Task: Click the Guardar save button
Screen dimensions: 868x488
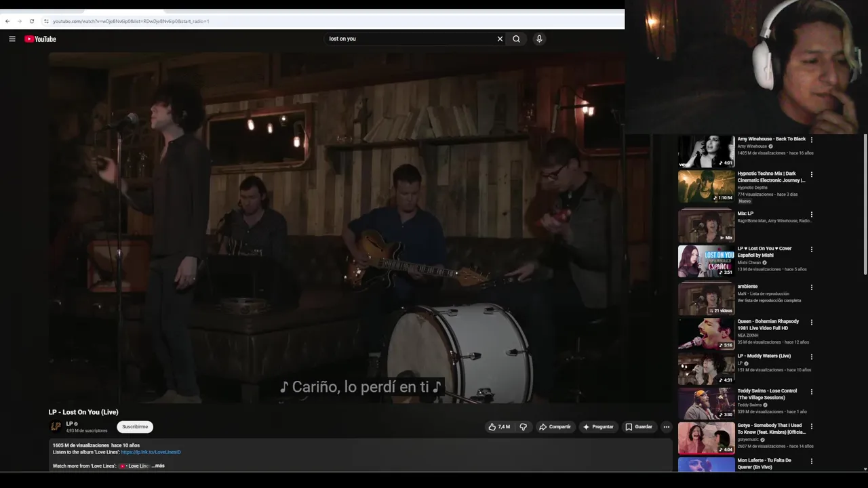Action: [639, 427]
